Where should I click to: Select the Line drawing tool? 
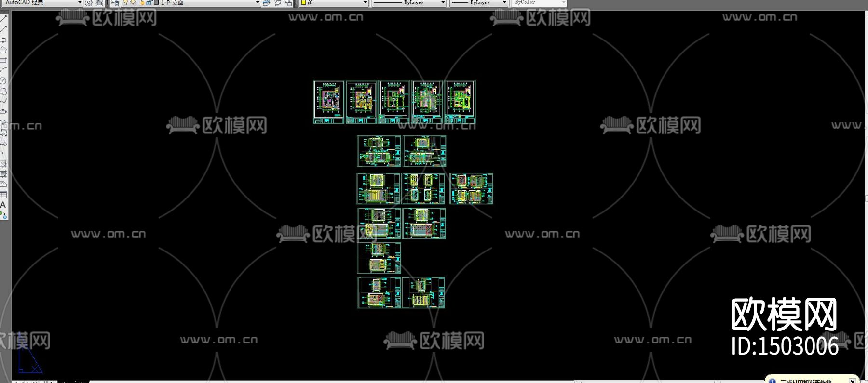[x=3, y=19]
